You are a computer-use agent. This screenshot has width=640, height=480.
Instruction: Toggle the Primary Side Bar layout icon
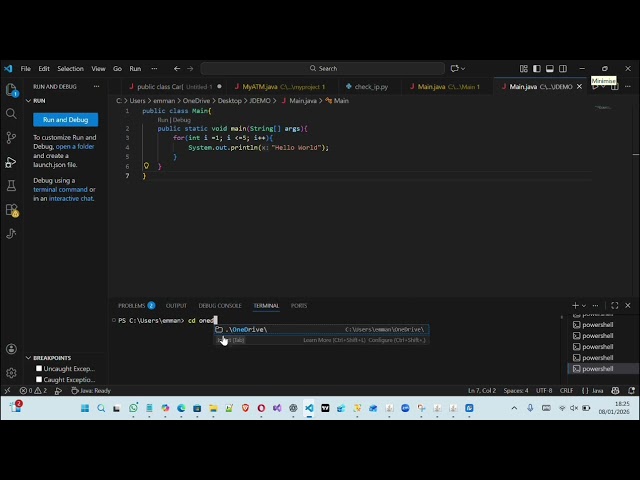pos(537,69)
